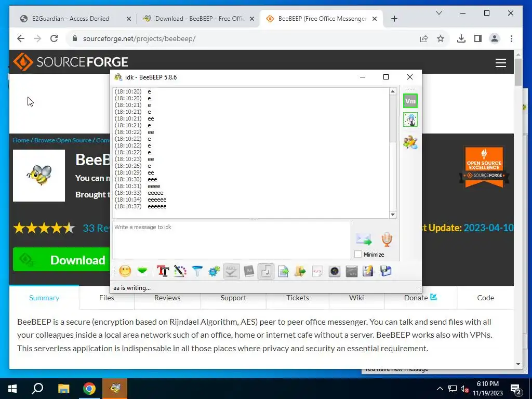
Task: Open the Tickets project tab
Action: 298,298
